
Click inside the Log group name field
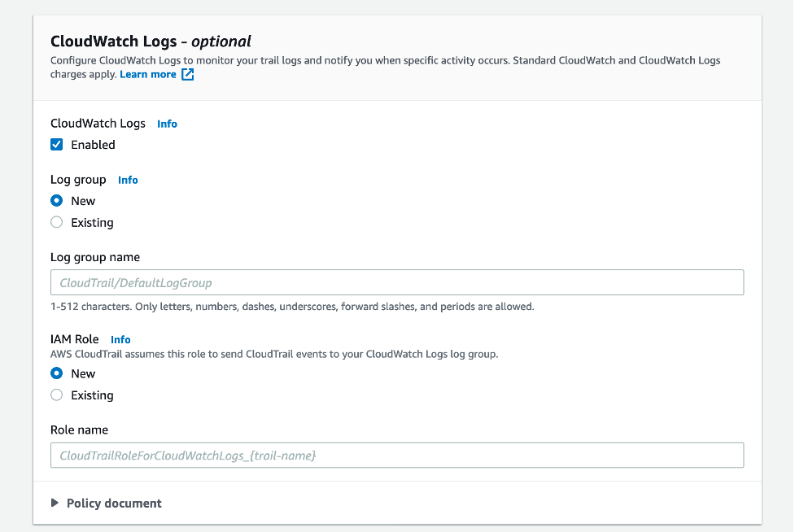[397, 282]
